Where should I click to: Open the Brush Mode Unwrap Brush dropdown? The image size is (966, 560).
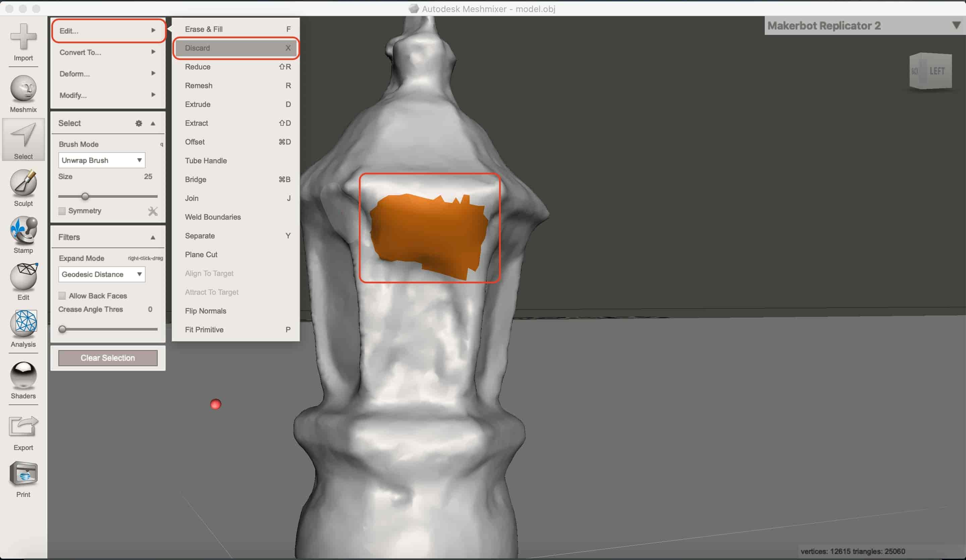102,160
